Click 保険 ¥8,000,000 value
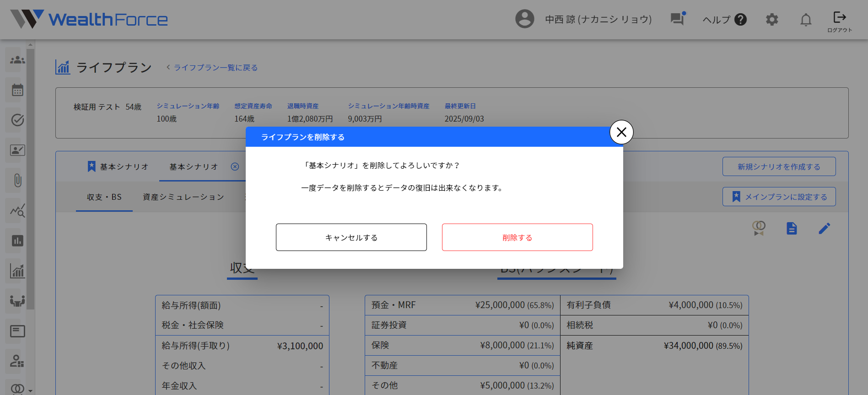The height and width of the screenshot is (395, 868). pyautogui.click(x=517, y=345)
